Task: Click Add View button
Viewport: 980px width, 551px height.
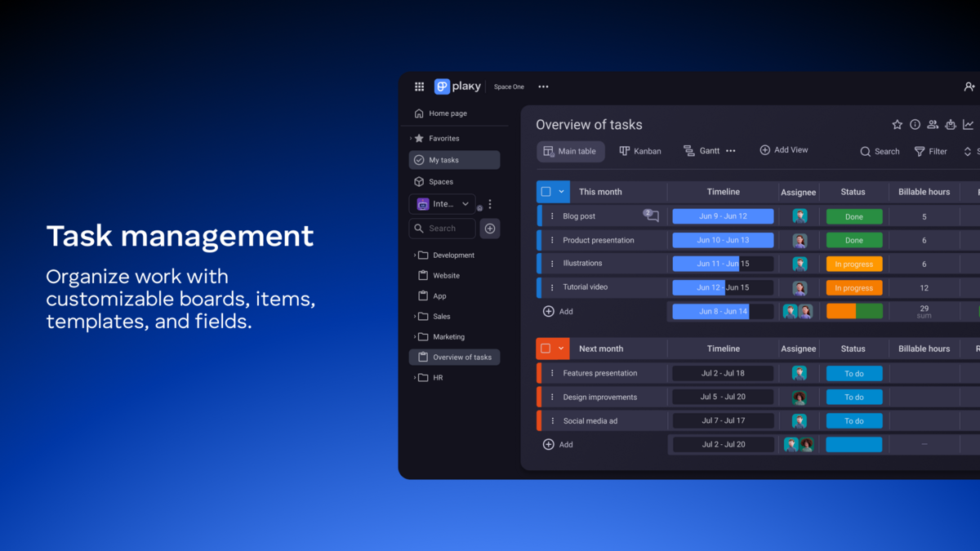Action: (x=784, y=150)
